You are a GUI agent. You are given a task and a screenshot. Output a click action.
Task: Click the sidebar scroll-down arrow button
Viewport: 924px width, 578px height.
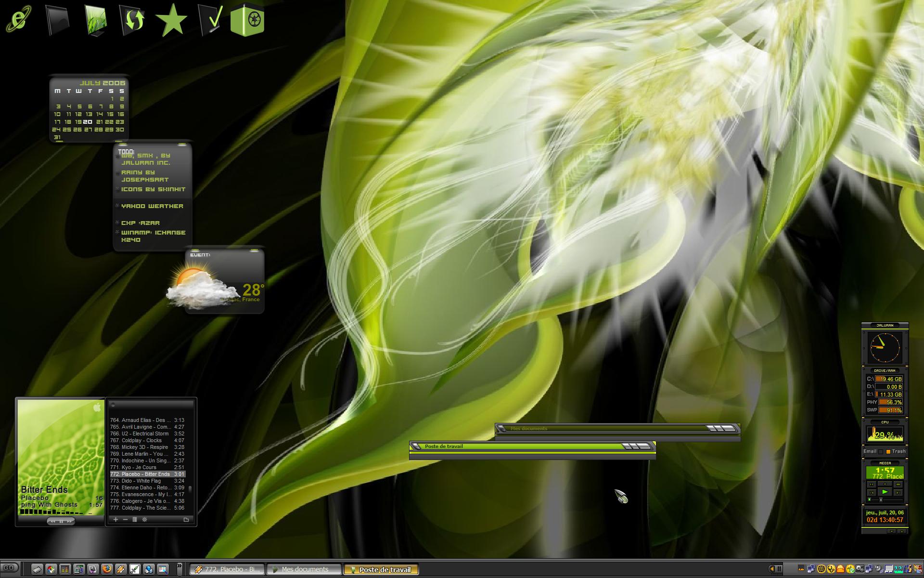tap(891, 531)
